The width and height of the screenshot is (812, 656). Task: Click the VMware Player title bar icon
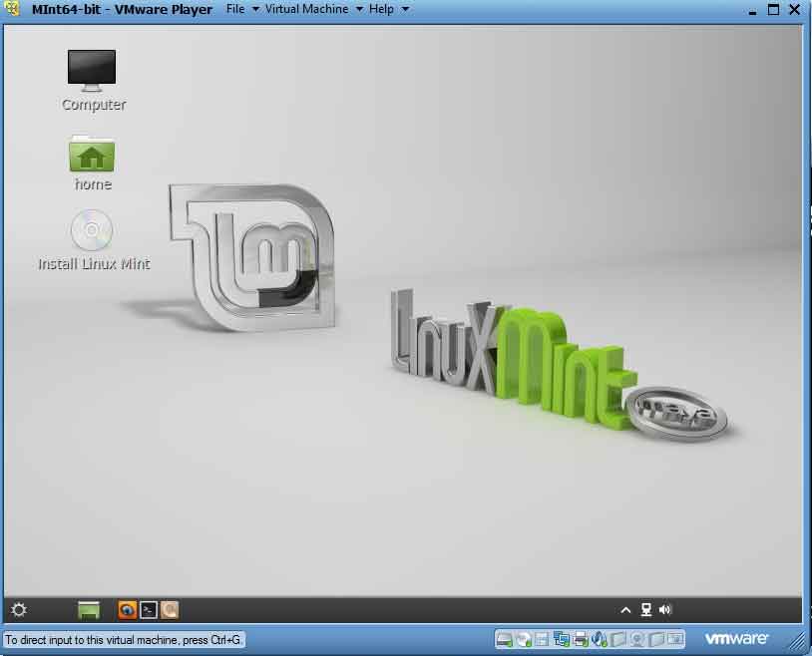click(x=11, y=8)
